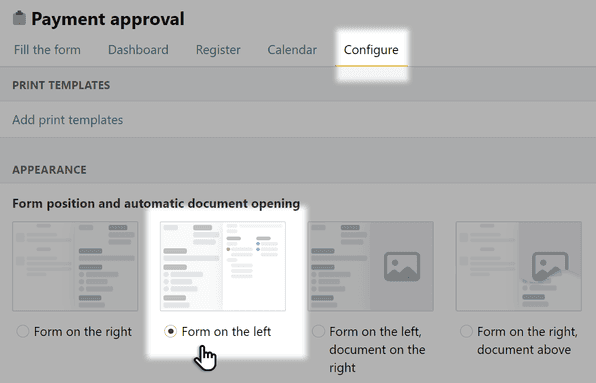Open the Fill the form tab
The width and height of the screenshot is (596, 383).
47,50
